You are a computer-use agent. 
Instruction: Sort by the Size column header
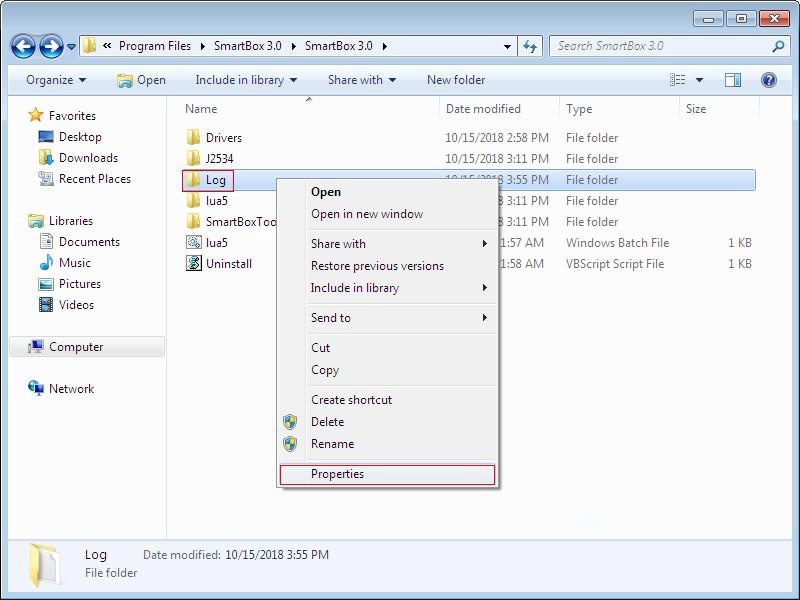pyautogui.click(x=696, y=109)
